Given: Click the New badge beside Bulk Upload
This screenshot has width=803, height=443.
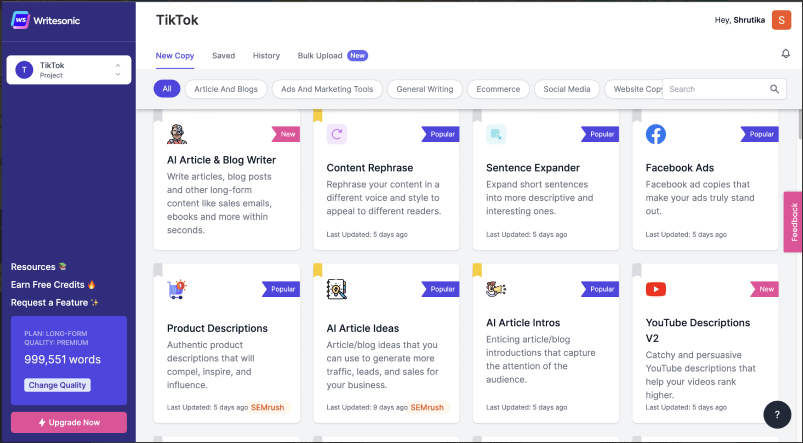Looking at the screenshot, I should coord(357,55).
